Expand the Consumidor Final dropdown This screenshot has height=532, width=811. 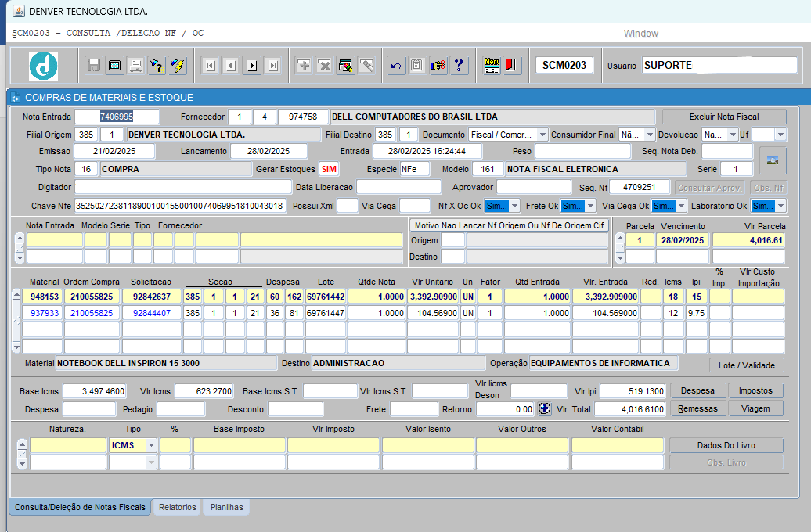click(x=650, y=135)
